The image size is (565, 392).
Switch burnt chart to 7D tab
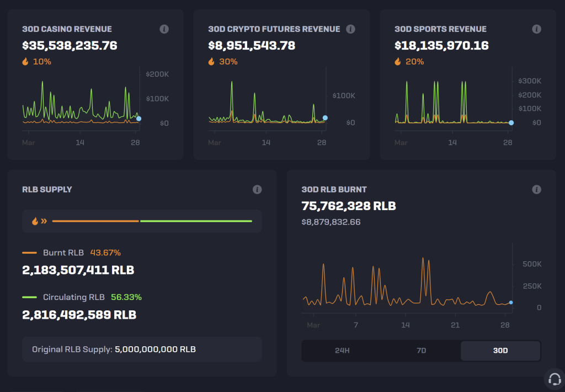(421, 351)
